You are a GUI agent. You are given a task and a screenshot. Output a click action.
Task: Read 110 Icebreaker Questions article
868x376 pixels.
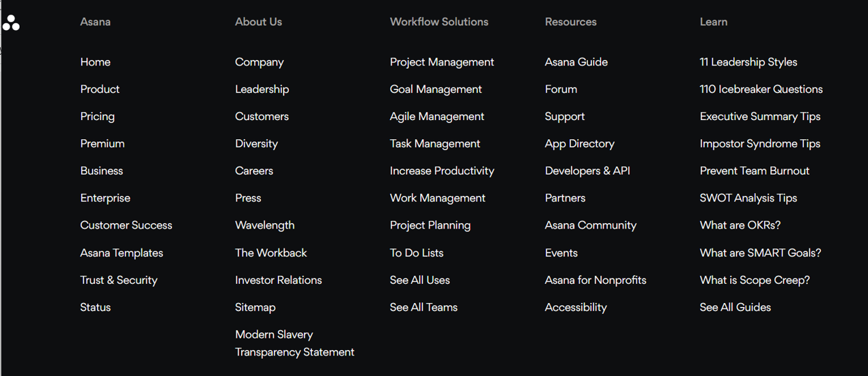pos(761,89)
